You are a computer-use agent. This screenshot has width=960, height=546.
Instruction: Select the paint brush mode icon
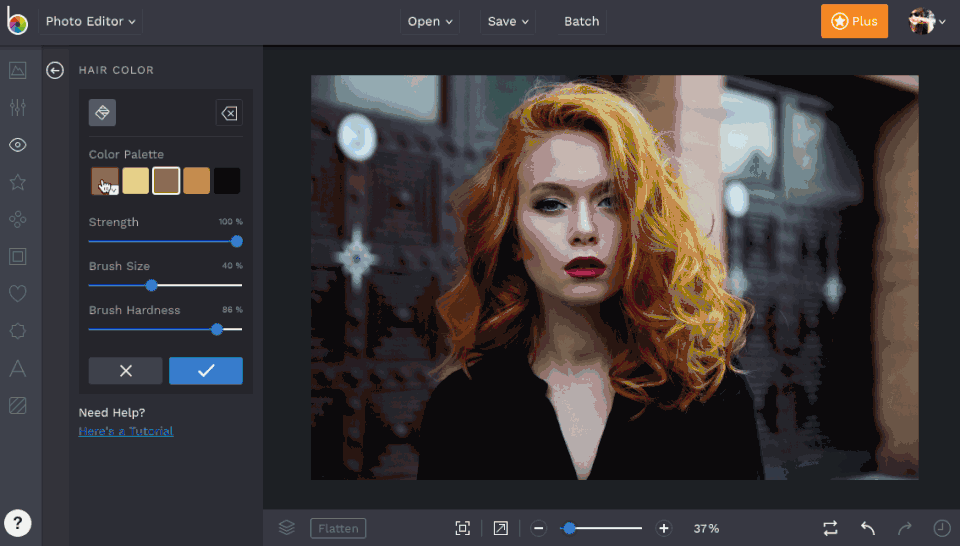(102, 113)
